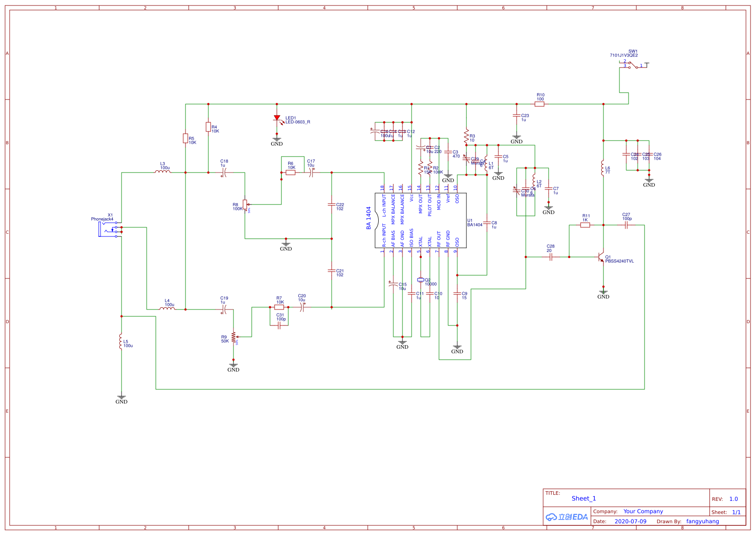Click the R10 100 ohm resistor

(x=539, y=104)
